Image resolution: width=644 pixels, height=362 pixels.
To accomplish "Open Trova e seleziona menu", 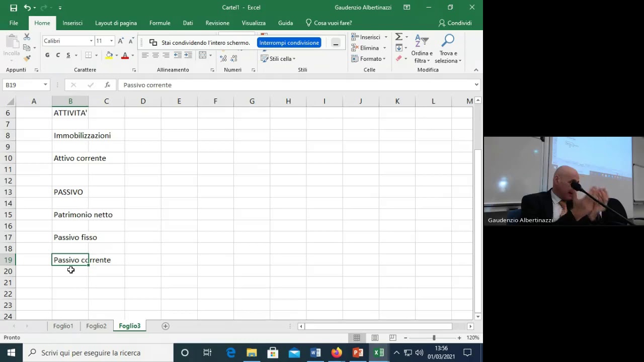I will point(448,49).
